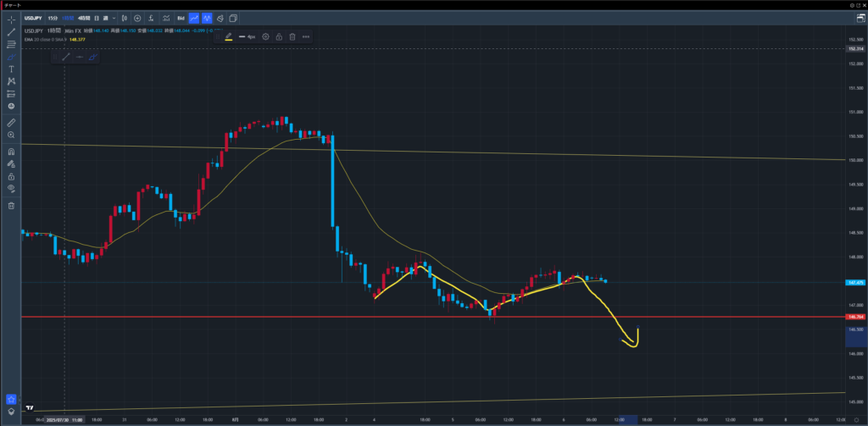Open the forecasting and measurement tools
The width and height of the screenshot is (868, 426).
pos(11,93)
